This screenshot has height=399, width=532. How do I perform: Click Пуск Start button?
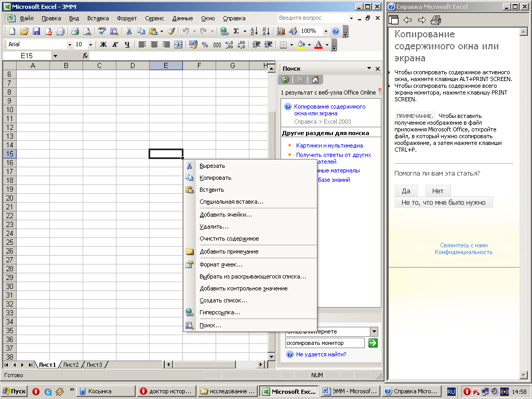14,391
